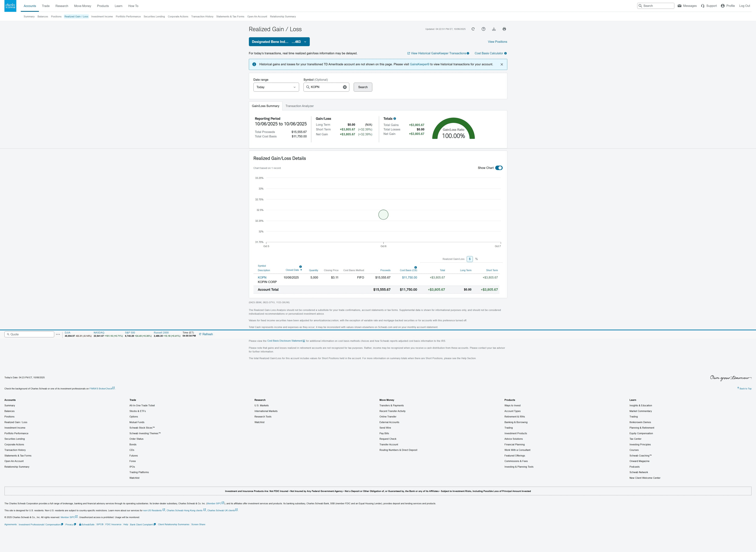Click the Search button
The image size is (756, 552).
(363, 87)
